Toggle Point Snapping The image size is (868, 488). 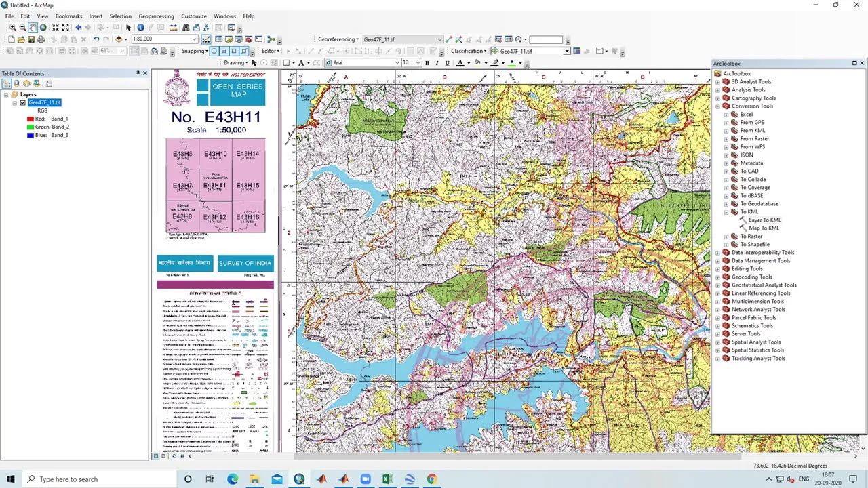pyautogui.click(x=214, y=51)
